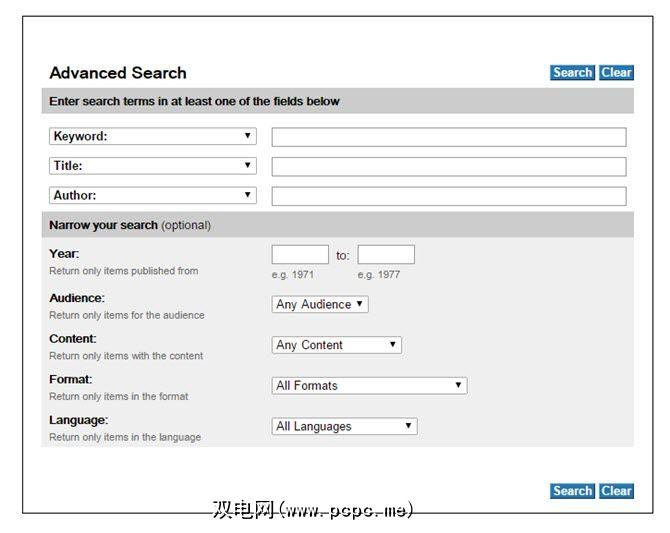Click the Year end input field

coord(386,255)
